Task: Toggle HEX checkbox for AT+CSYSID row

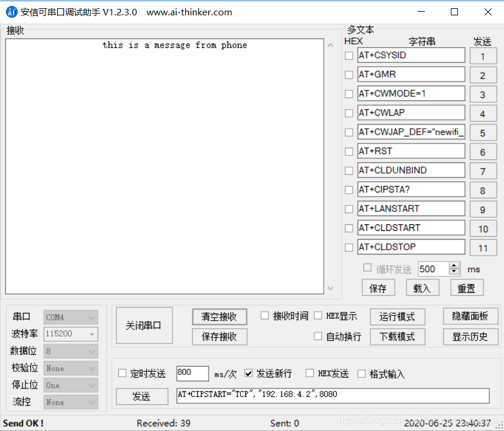Action: tap(349, 55)
